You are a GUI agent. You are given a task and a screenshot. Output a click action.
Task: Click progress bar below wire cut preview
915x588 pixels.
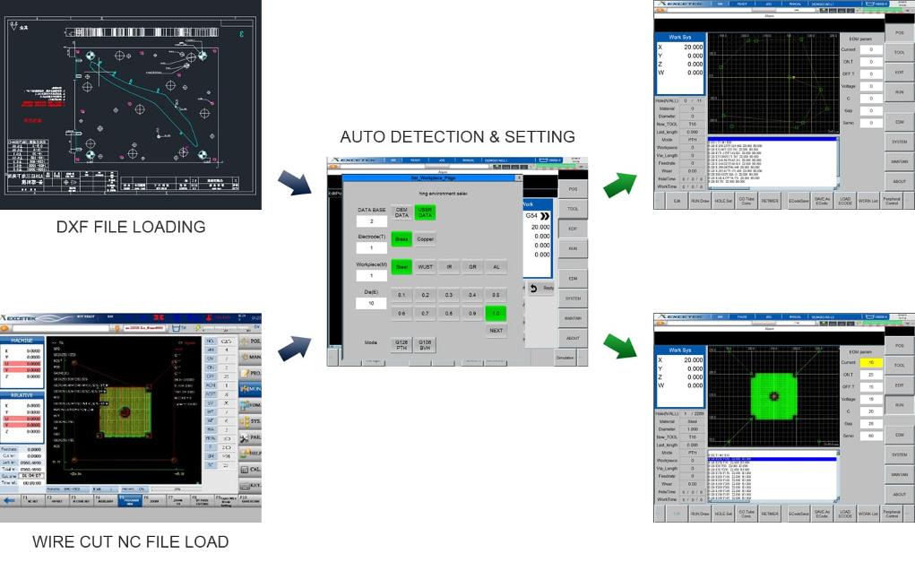(178, 489)
